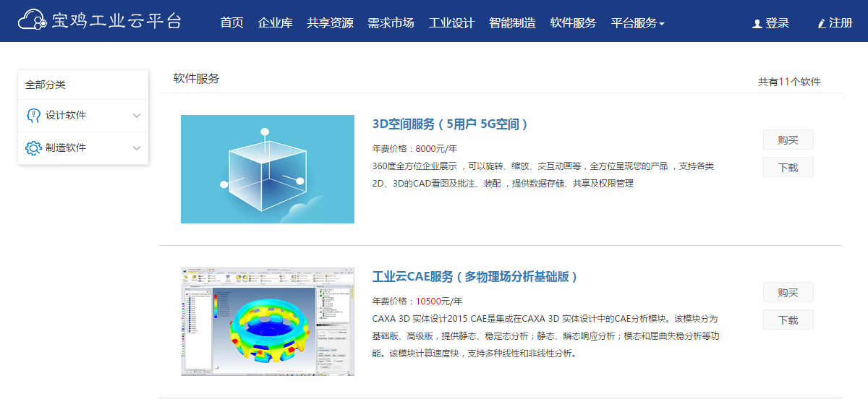Navigate to 工业设计
The height and width of the screenshot is (402, 868).
[451, 23]
